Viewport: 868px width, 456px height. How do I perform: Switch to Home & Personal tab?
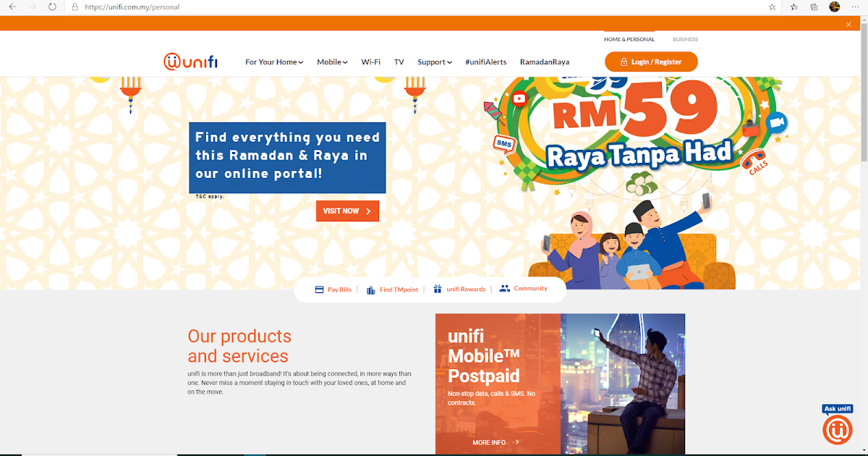[x=629, y=39]
